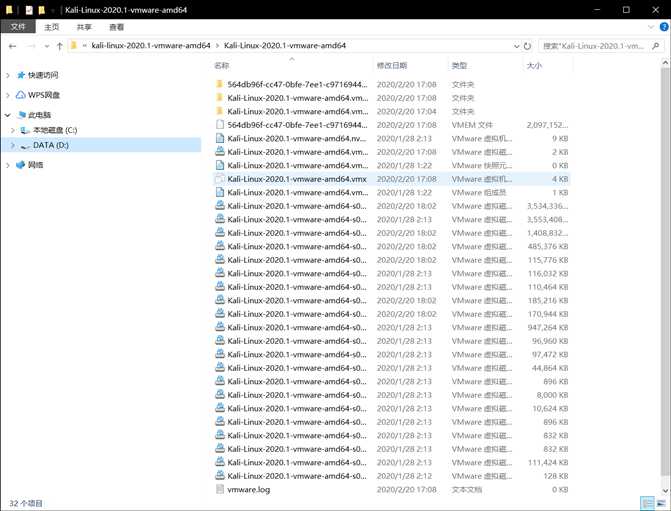The width and height of the screenshot is (671, 511).
Task: Select the 8,000 KB size cell
Action: (x=552, y=395)
